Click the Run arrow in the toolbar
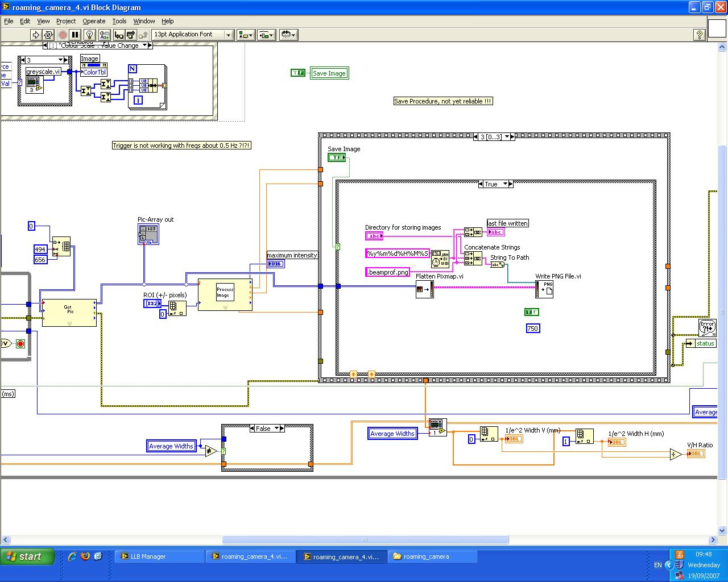728x582 pixels. tap(35, 35)
